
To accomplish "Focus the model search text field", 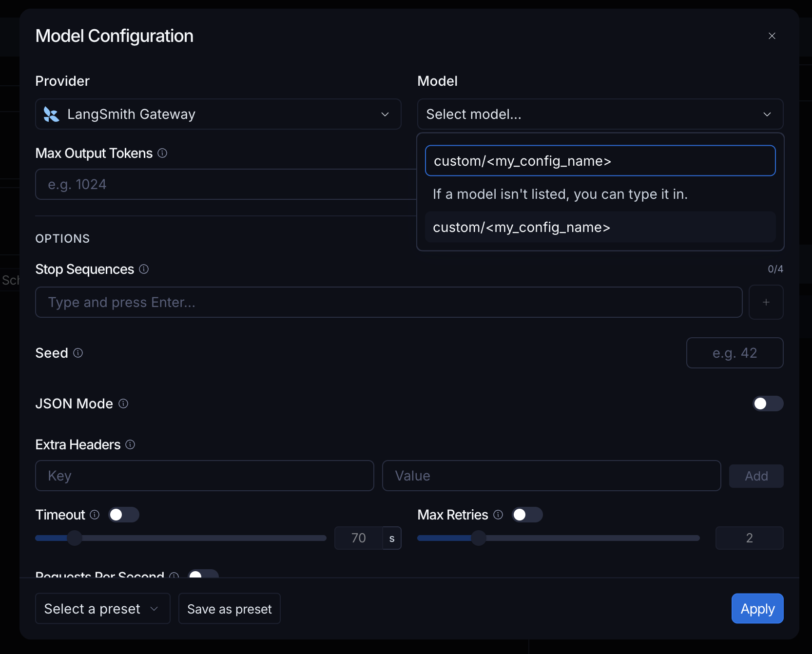I will (x=600, y=161).
